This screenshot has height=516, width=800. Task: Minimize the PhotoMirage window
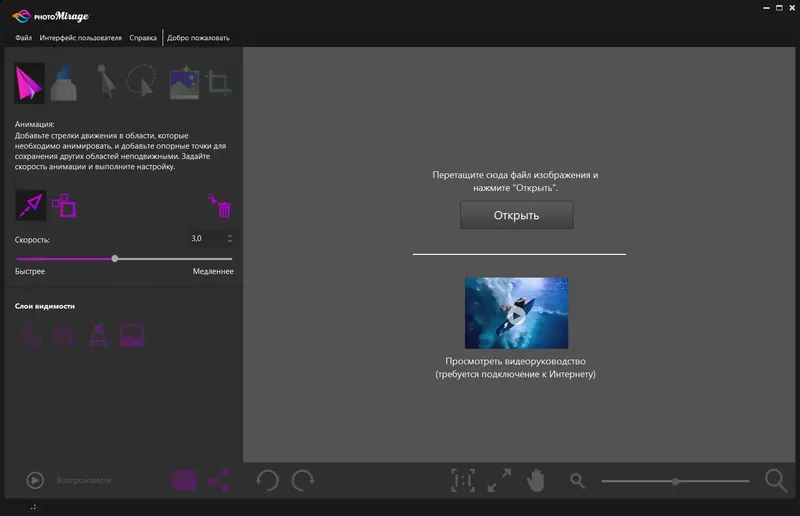tap(766, 8)
